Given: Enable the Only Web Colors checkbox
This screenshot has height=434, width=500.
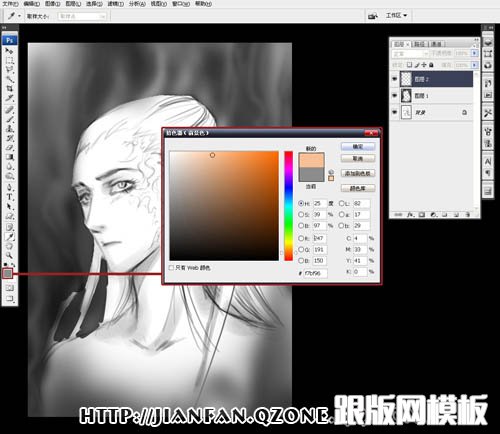Looking at the screenshot, I should point(171,268).
